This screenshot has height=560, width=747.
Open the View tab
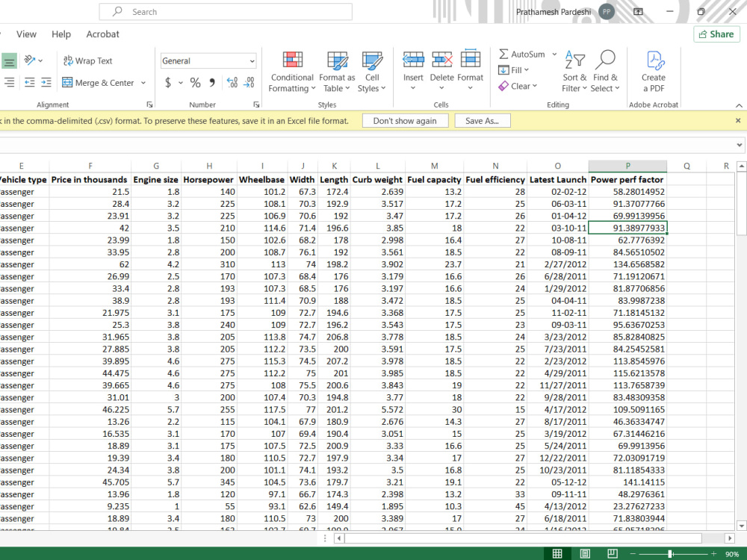point(26,34)
